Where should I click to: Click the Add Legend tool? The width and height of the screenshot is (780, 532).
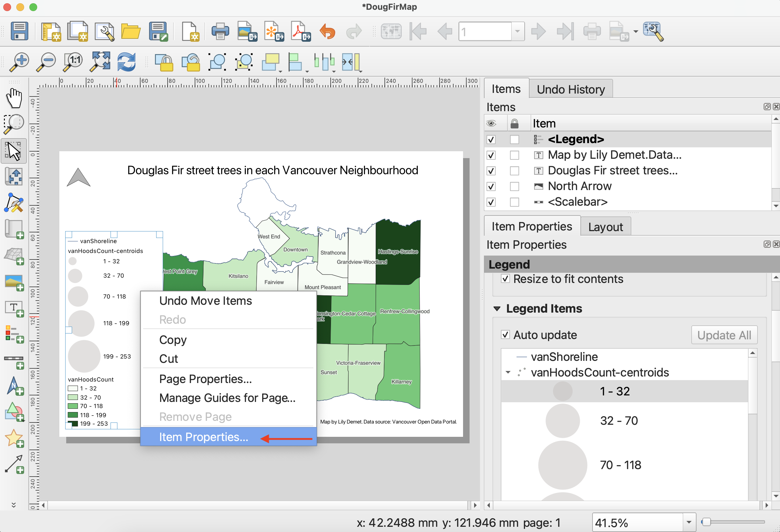tap(14, 334)
